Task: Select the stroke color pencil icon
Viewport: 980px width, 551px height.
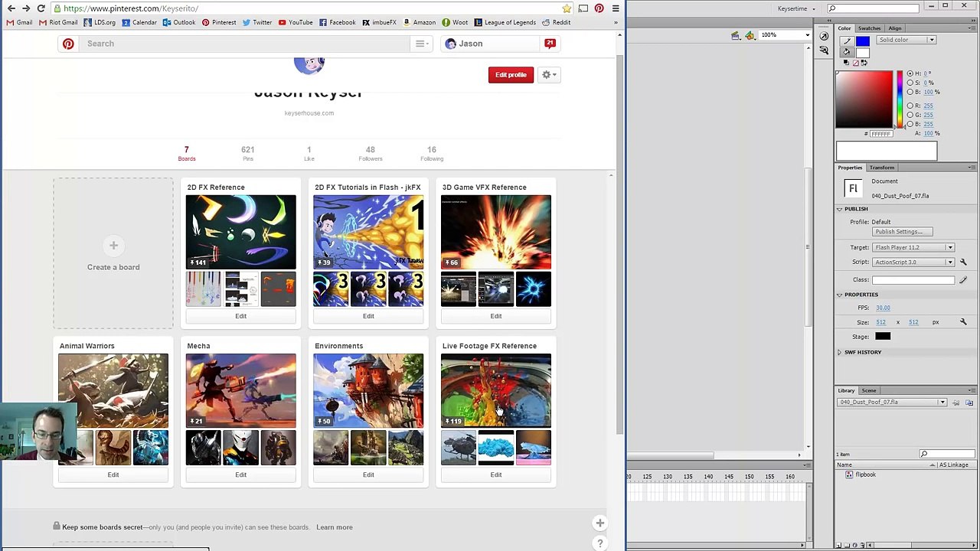Action: [x=846, y=41]
